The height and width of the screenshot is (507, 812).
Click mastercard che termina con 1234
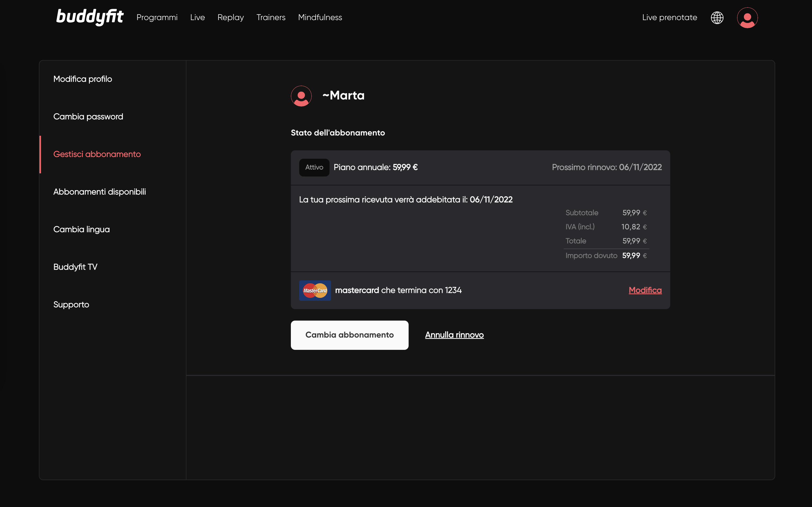tap(398, 290)
